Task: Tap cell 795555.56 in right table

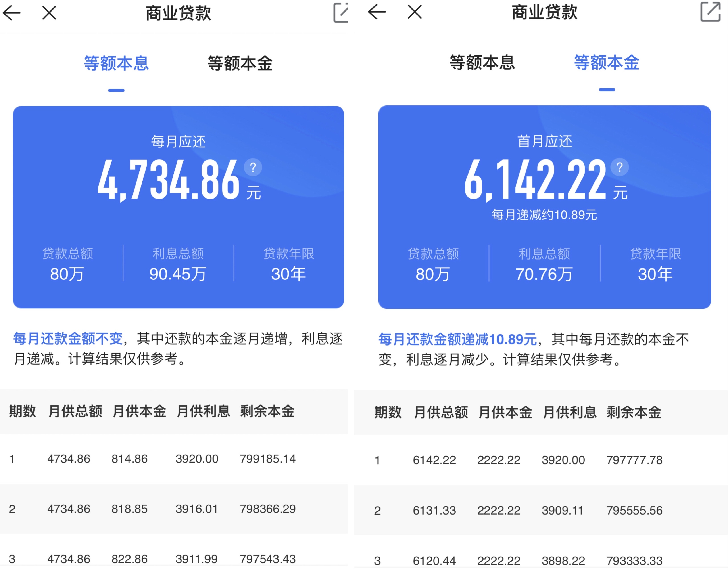Action: pyautogui.click(x=634, y=511)
